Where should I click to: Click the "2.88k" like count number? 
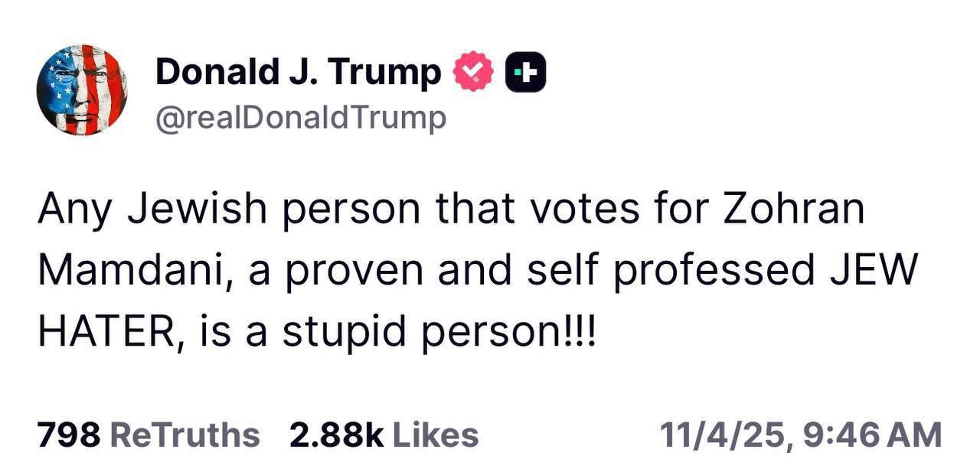[336, 434]
